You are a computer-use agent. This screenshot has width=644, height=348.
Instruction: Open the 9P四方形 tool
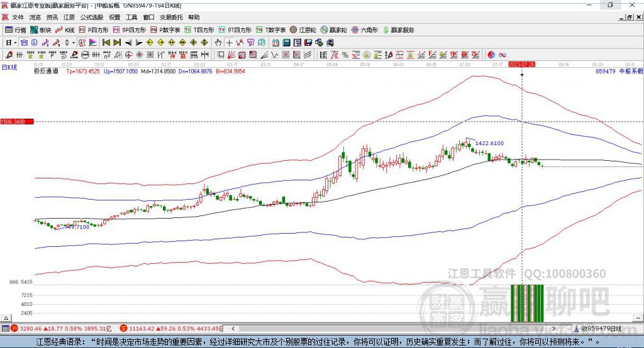coord(130,30)
